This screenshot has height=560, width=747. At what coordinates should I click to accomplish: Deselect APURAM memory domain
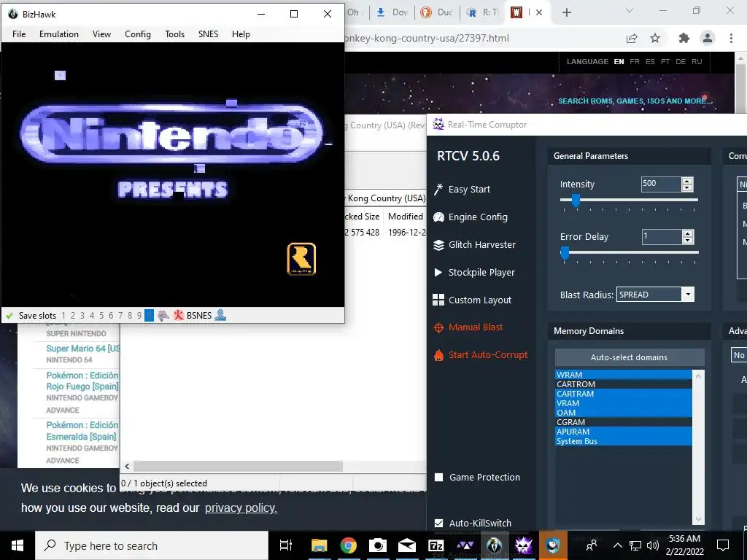coord(623,432)
